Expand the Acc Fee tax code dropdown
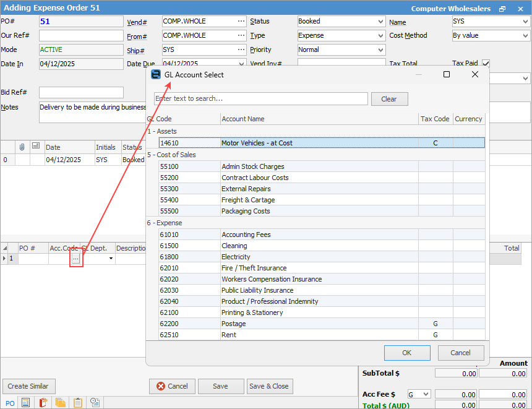This screenshot has width=532, height=409. pyautogui.click(x=426, y=394)
